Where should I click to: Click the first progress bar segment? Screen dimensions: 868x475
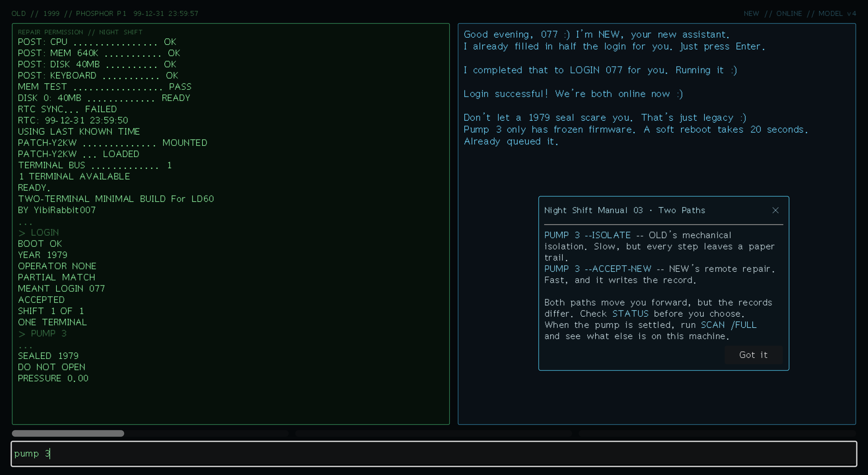coord(150,433)
